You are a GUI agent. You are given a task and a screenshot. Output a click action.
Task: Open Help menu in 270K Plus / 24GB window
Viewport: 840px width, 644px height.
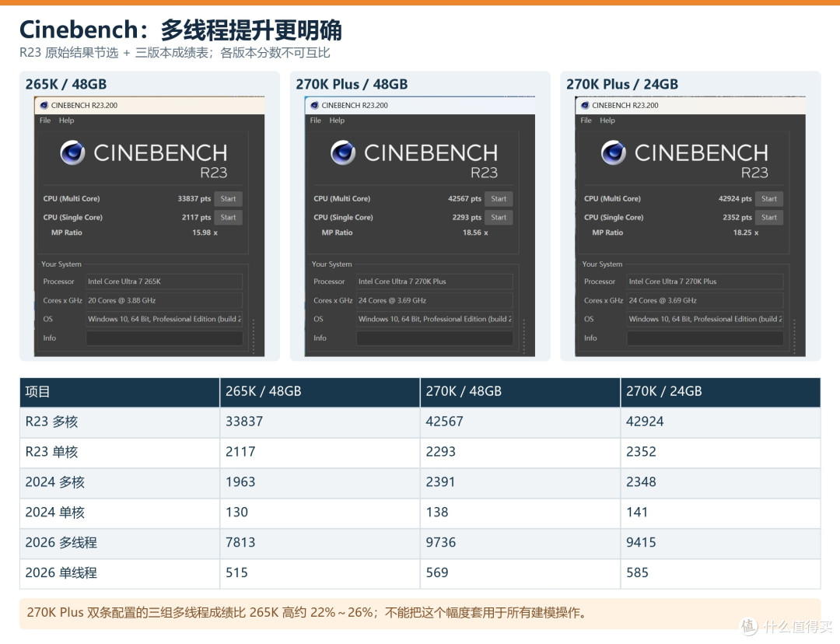(607, 120)
